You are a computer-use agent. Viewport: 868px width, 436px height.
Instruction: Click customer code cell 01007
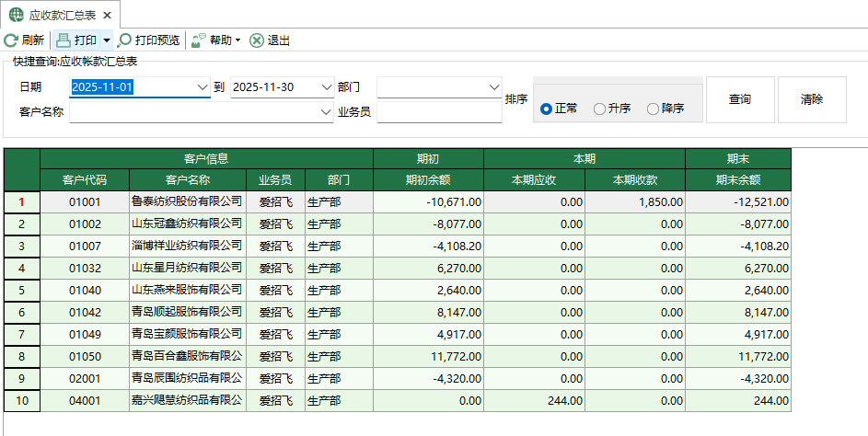[x=85, y=247]
